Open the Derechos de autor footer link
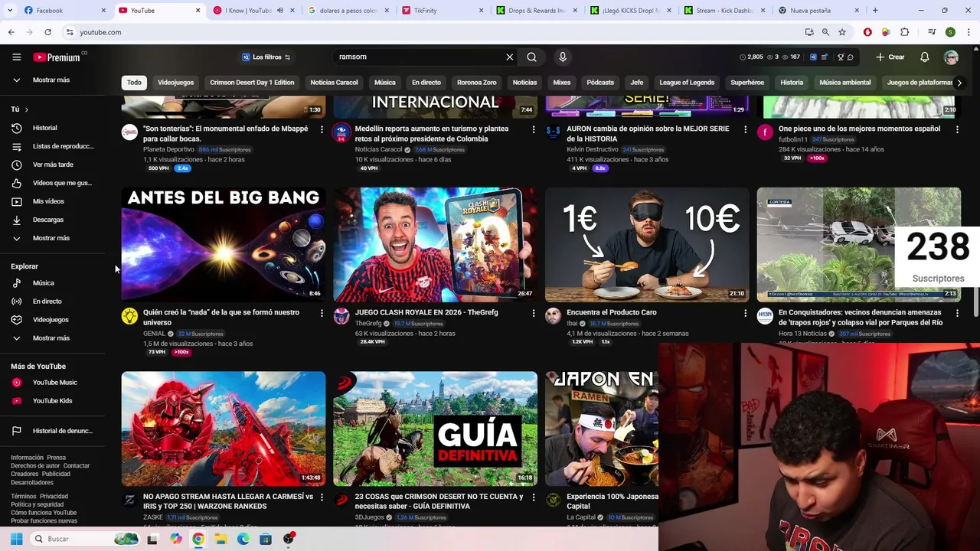Screen dimensions: 980x551 click(x=35, y=466)
